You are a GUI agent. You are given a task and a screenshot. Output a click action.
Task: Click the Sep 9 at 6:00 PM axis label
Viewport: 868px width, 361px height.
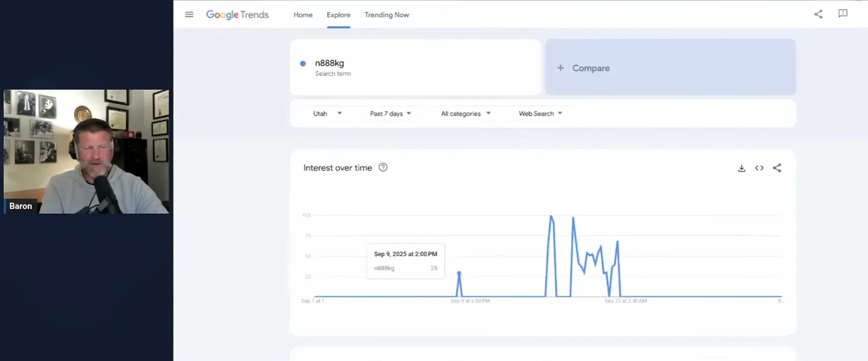point(470,301)
